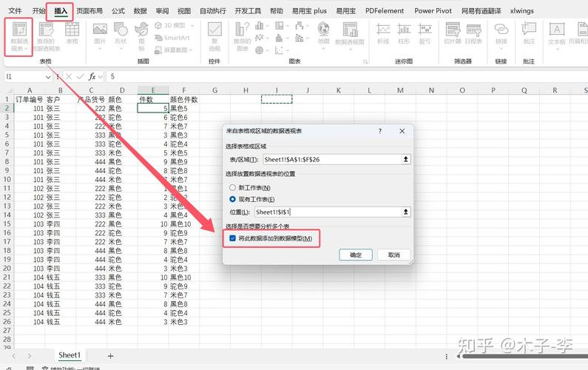Click the 订单编号 header cell

(x=30, y=99)
